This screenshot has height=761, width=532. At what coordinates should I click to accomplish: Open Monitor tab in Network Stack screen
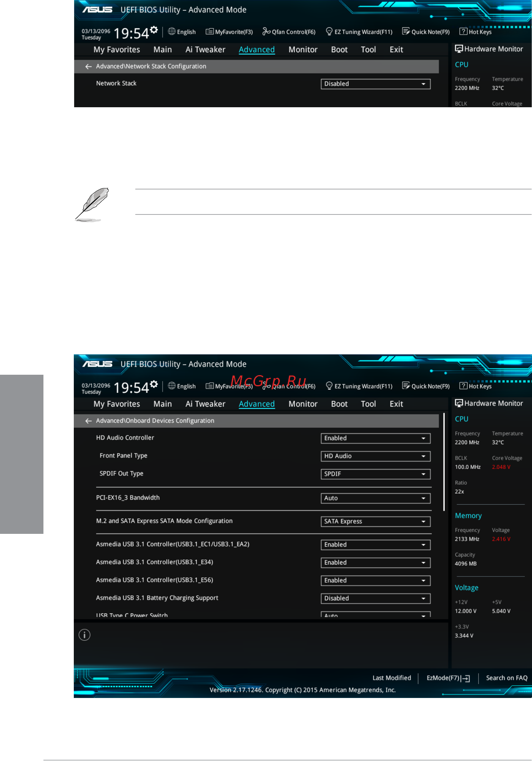(303, 50)
